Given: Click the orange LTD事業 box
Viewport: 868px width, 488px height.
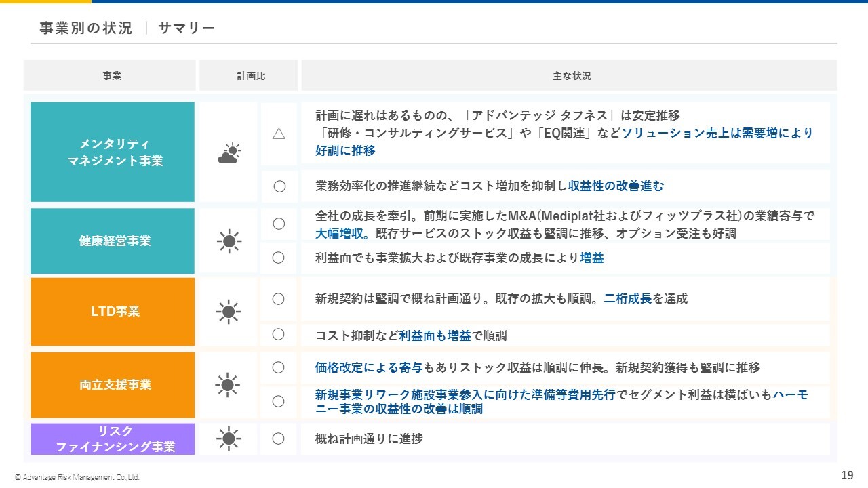Looking at the screenshot, I should [113, 312].
